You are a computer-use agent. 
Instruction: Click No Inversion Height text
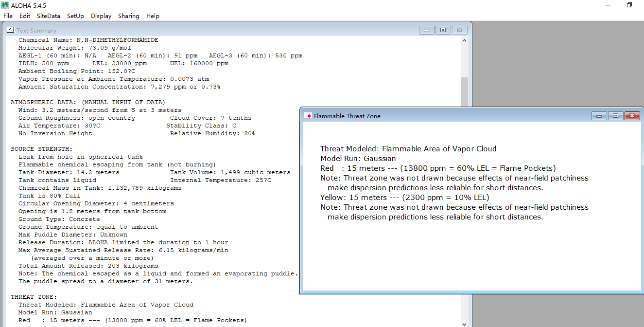[x=55, y=133]
